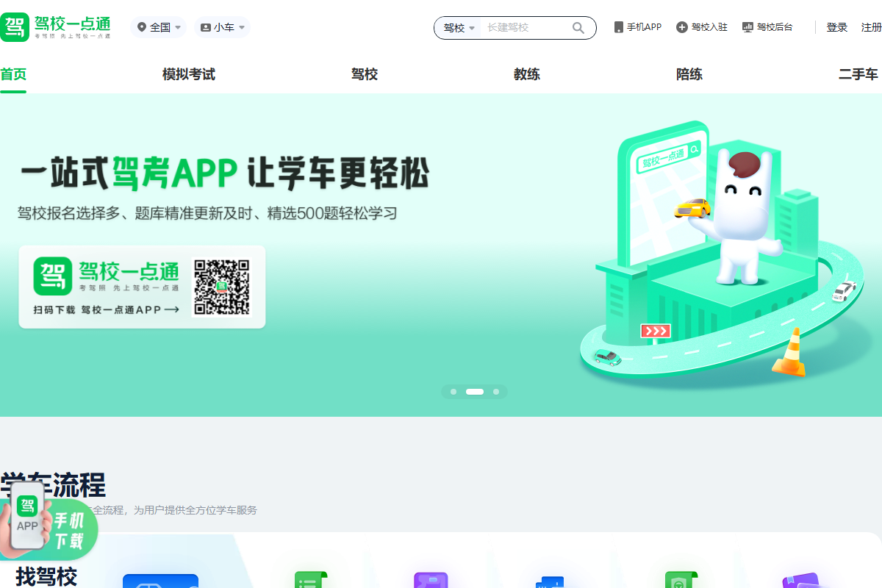This screenshot has width=882, height=588.
Task: Click the search magnifier icon
Action: click(578, 28)
